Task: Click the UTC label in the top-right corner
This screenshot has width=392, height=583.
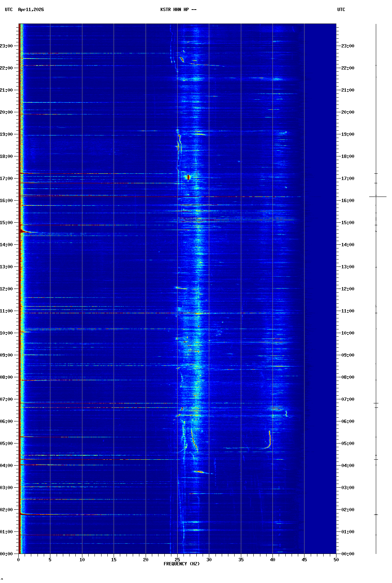Action: pyautogui.click(x=341, y=10)
